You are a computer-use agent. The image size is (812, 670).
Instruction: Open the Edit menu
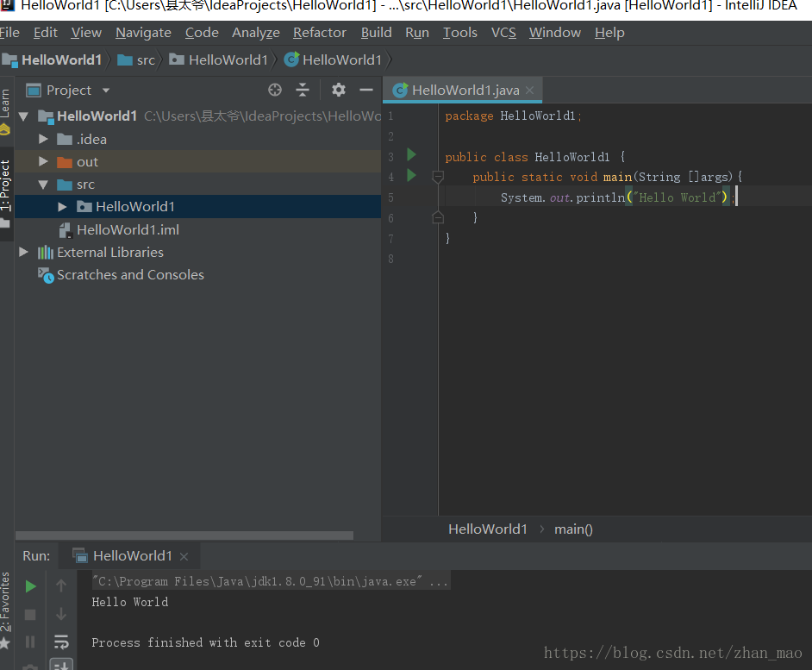coord(46,33)
